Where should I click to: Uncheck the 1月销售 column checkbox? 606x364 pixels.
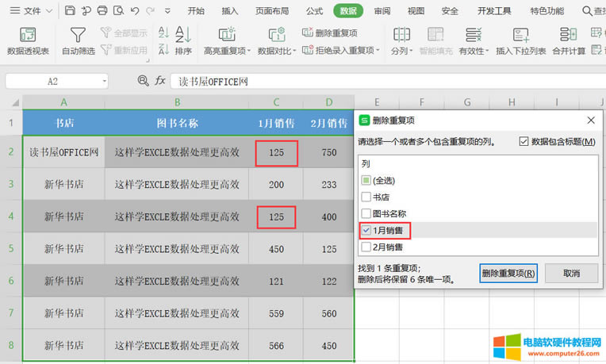(x=365, y=229)
